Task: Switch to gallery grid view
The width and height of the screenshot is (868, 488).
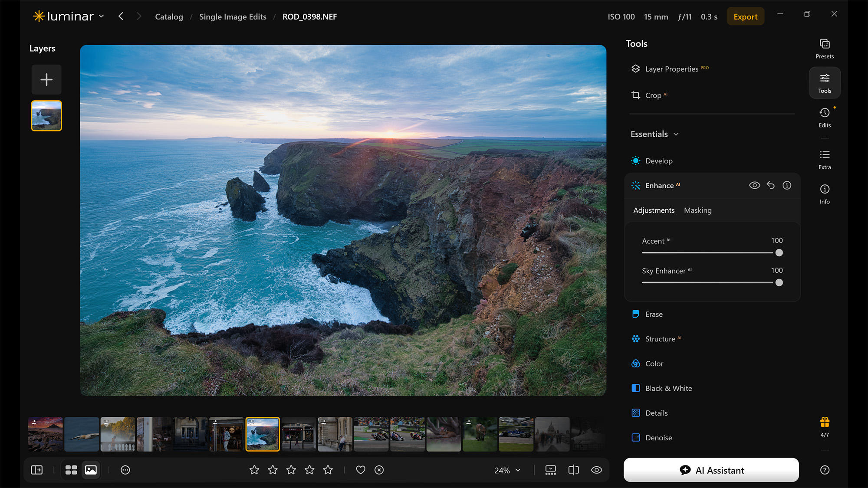Action: pos(71,470)
